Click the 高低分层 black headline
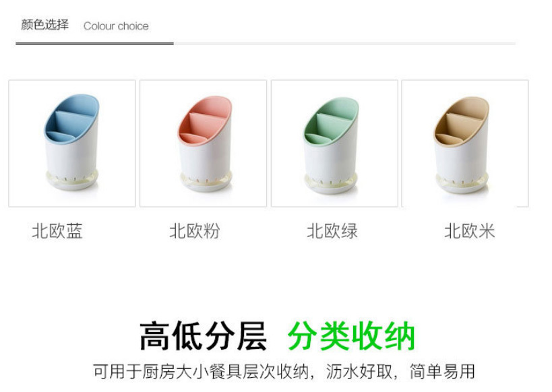The image size is (552, 392). pos(203,335)
